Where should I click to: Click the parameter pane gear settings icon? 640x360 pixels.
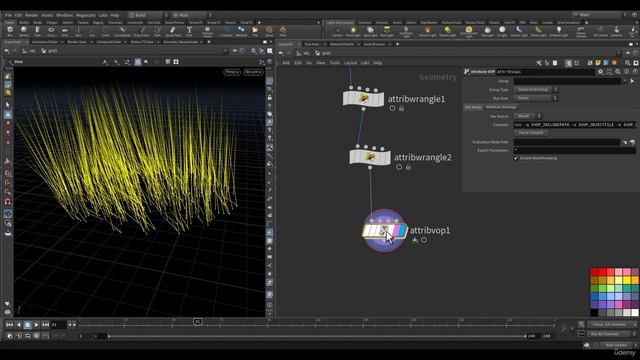point(601,72)
